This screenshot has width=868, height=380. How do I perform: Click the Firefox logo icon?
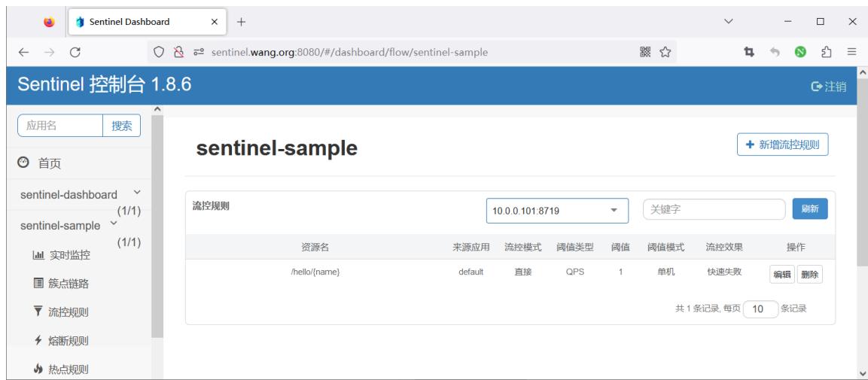point(49,22)
